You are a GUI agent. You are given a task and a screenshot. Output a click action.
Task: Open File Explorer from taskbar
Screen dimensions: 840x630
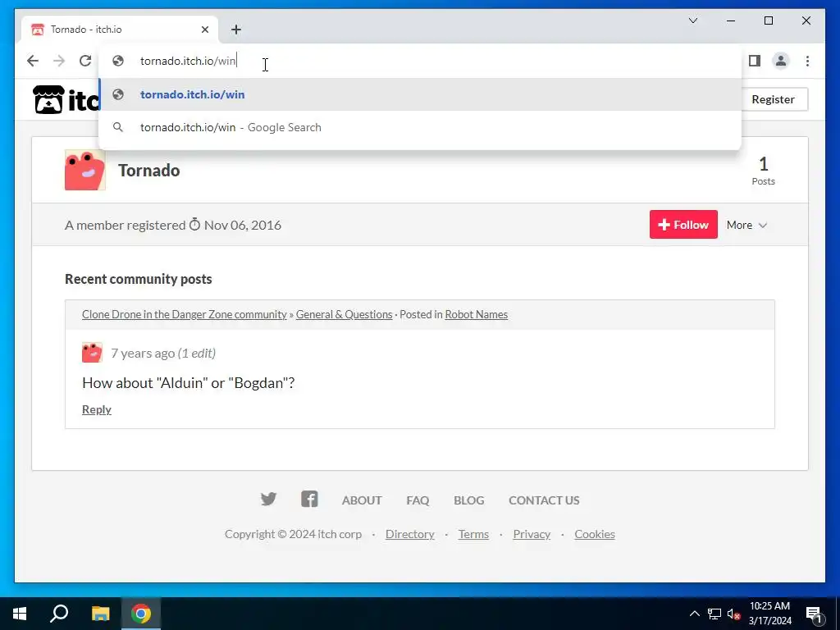100,614
